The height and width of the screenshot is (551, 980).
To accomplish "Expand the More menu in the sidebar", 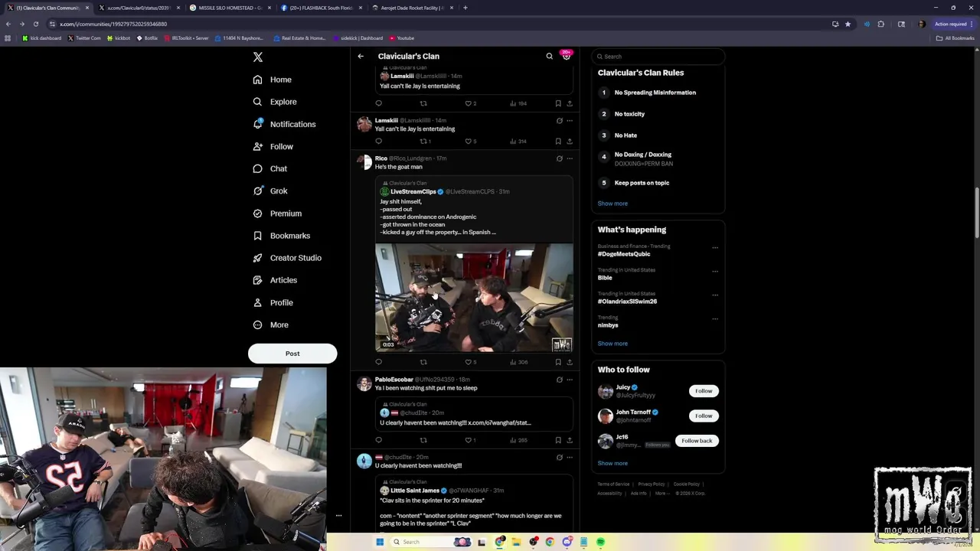I will 271,325.
